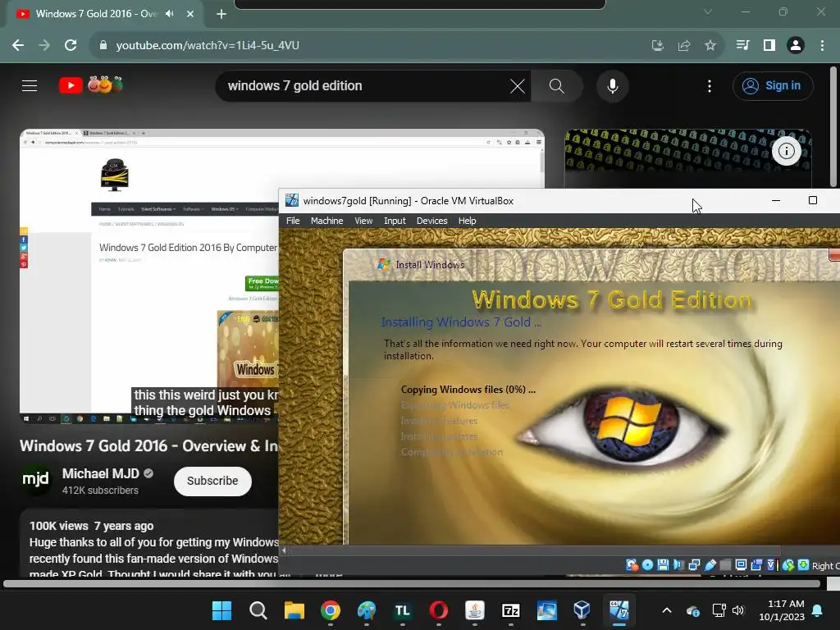Open 7-Zip from the taskbar
The height and width of the screenshot is (630, 840).
510,610
